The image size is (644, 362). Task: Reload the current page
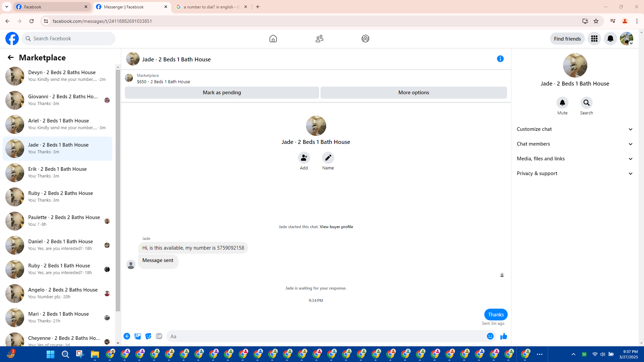click(x=32, y=21)
